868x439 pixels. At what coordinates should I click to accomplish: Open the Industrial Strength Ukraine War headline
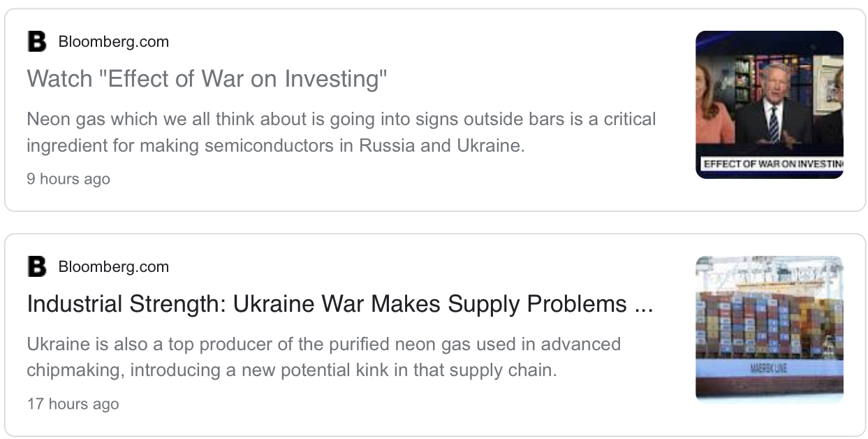(x=327, y=304)
